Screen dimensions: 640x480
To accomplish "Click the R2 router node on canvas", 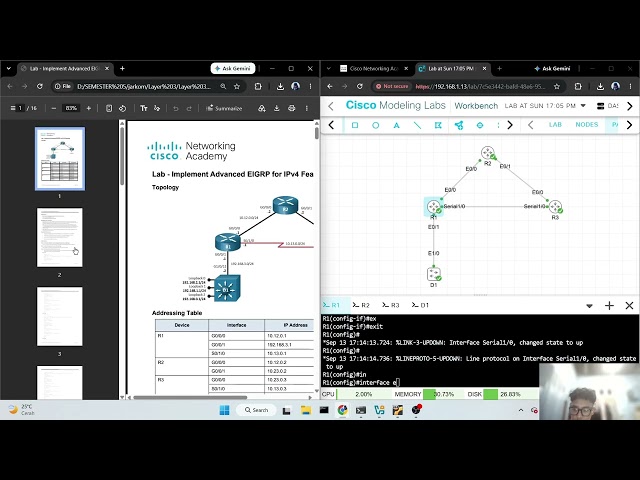I will [x=488, y=153].
